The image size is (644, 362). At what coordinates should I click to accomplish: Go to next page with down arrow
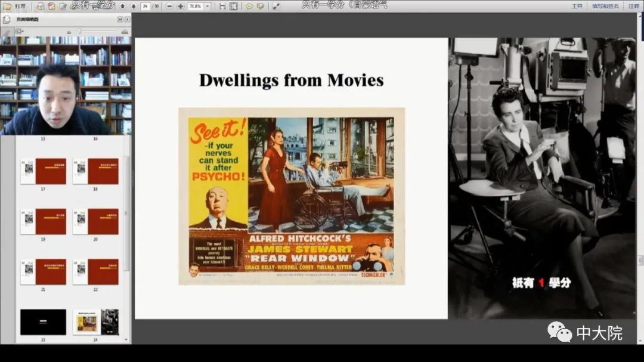pos(133,6)
